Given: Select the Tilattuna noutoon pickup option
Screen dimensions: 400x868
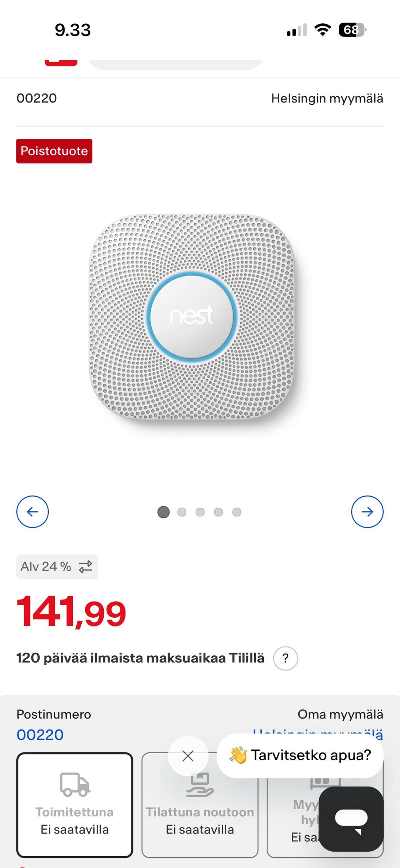Looking at the screenshot, I should 200,805.
